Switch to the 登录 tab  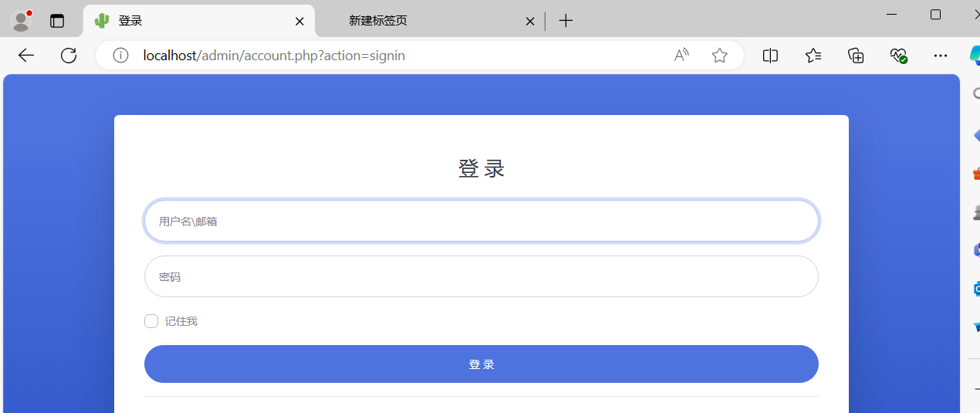pyautogui.click(x=199, y=21)
